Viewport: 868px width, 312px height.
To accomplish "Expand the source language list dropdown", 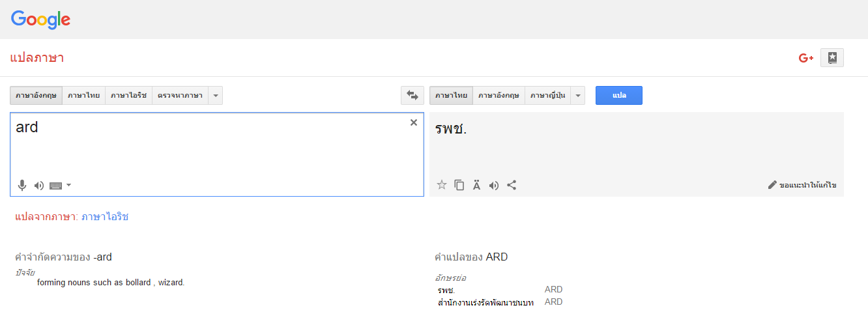I will 216,95.
